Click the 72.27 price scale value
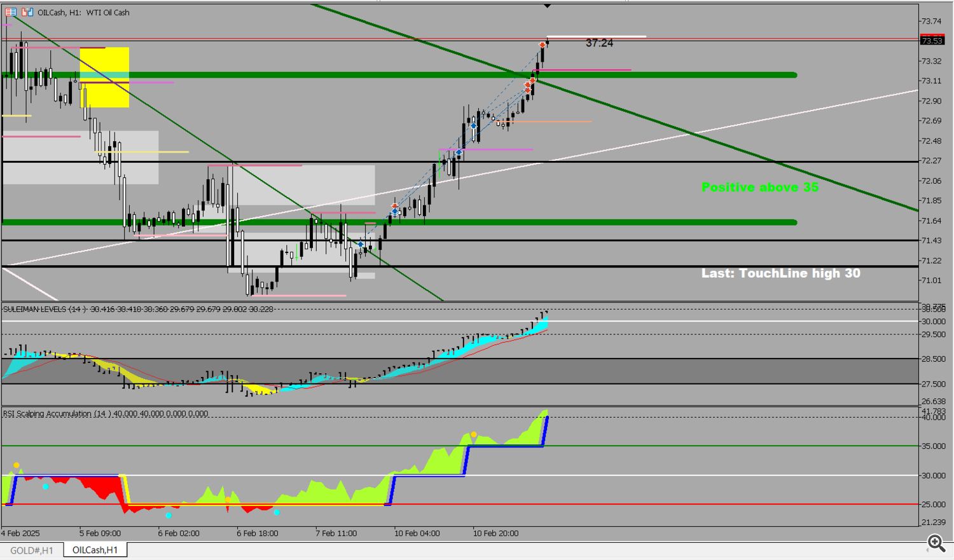Viewport: 954px width, 560px height. [931, 161]
